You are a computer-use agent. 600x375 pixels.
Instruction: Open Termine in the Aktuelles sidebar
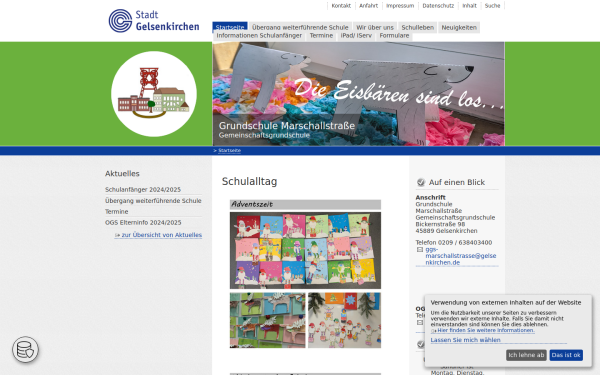point(117,212)
